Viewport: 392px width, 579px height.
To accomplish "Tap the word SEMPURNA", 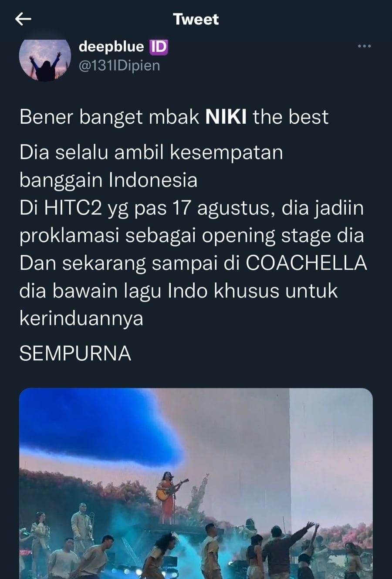I will (x=75, y=353).
